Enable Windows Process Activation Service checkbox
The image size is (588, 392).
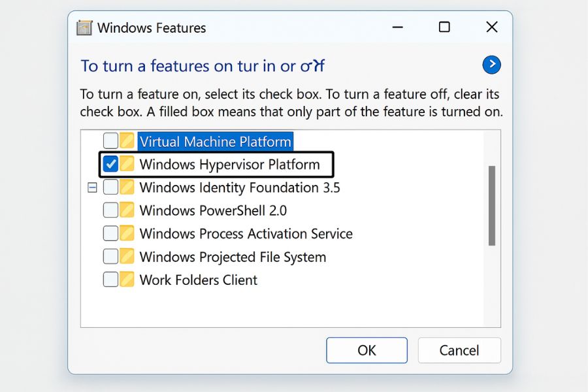(110, 233)
